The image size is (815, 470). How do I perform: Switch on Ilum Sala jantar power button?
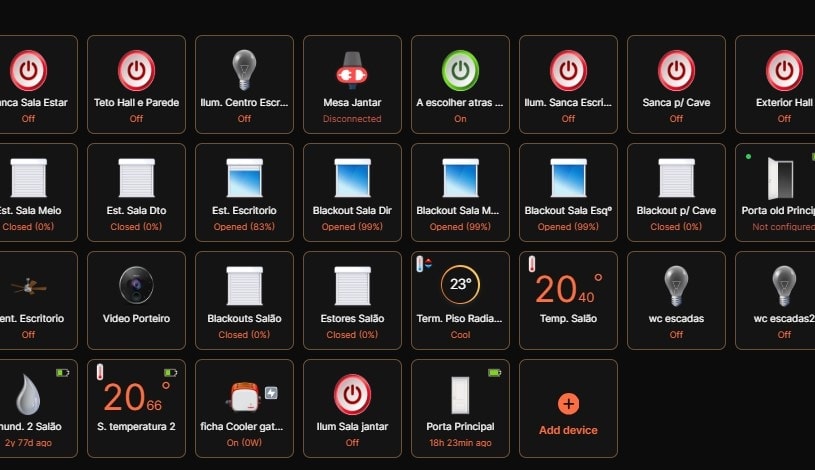[352, 394]
